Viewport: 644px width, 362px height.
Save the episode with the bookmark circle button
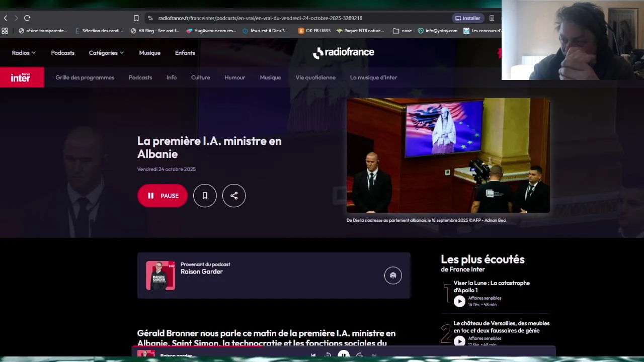205,196
